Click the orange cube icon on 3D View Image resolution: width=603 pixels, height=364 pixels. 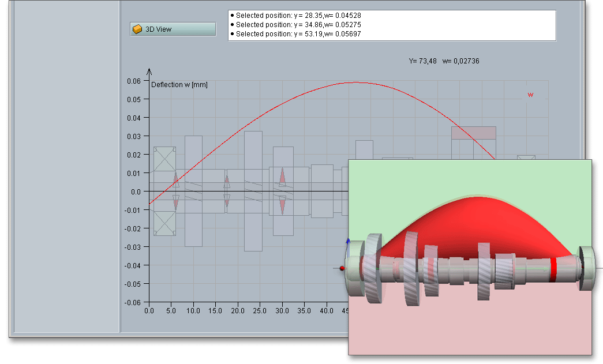[137, 29]
